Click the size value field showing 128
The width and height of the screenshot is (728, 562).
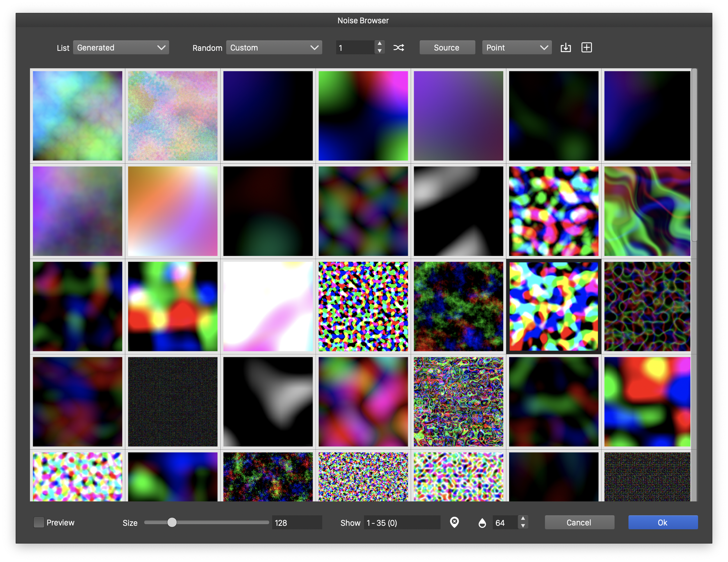(296, 523)
